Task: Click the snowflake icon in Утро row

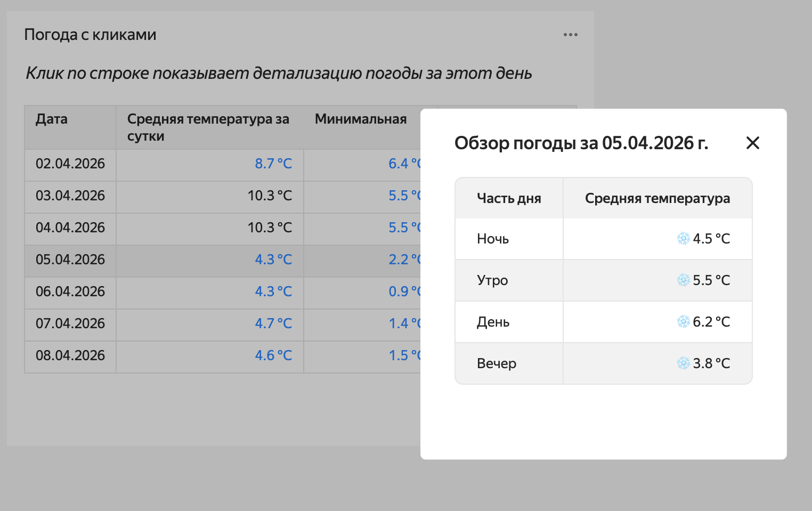Action: (683, 280)
